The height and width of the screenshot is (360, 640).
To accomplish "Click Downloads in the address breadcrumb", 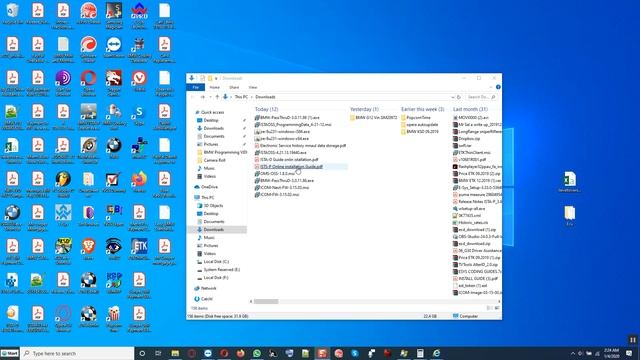I will (x=265, y=97).
